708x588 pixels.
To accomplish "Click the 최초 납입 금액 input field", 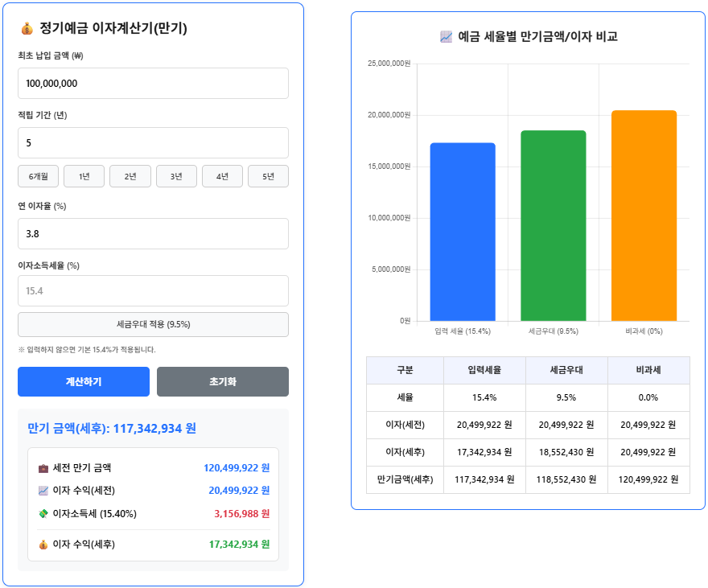I will tap(153, 83).
